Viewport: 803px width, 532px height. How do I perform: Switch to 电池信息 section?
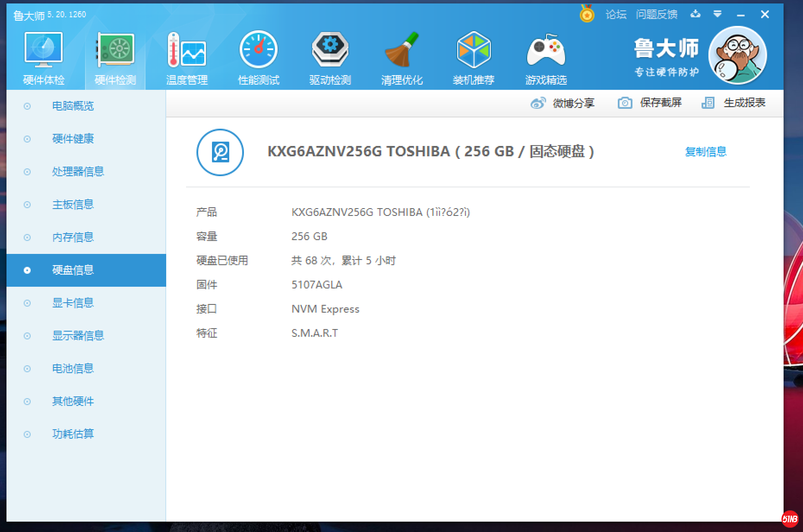tap(73, 368)
